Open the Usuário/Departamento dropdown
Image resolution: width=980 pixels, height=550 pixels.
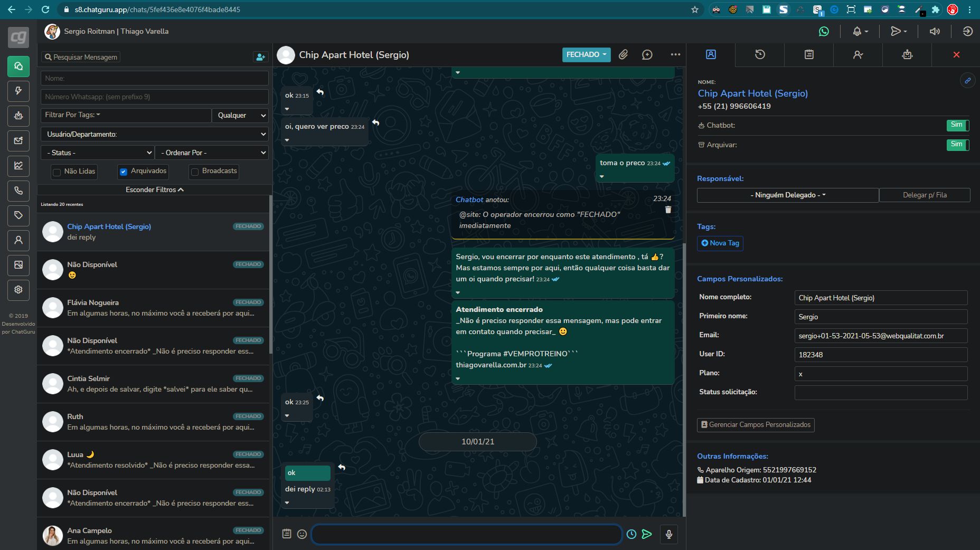pyautogui.click(x=155, y=134)
